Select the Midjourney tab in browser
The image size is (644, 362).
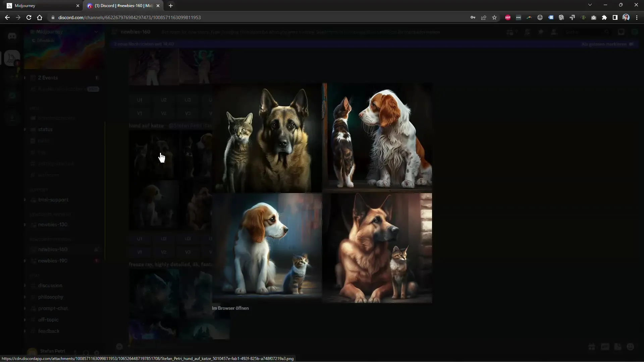39,5
